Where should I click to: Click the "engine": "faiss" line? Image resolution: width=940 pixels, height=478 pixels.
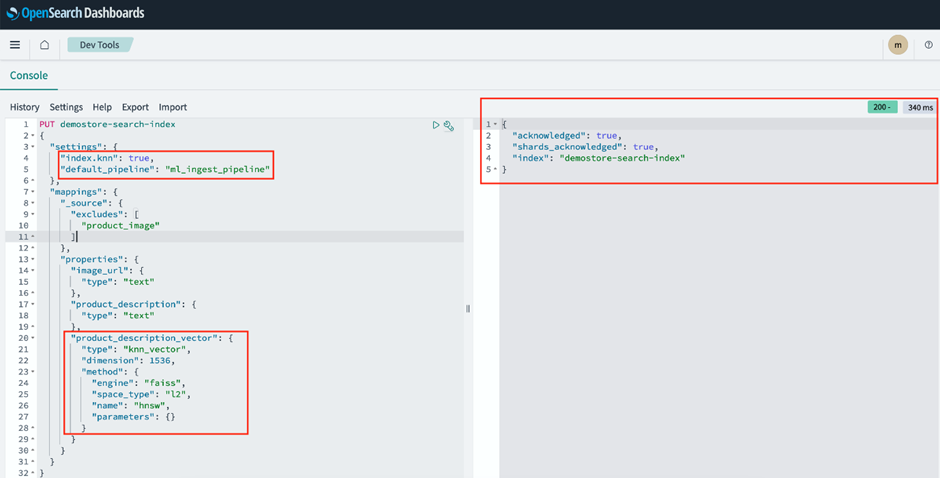tap(138, 383)
